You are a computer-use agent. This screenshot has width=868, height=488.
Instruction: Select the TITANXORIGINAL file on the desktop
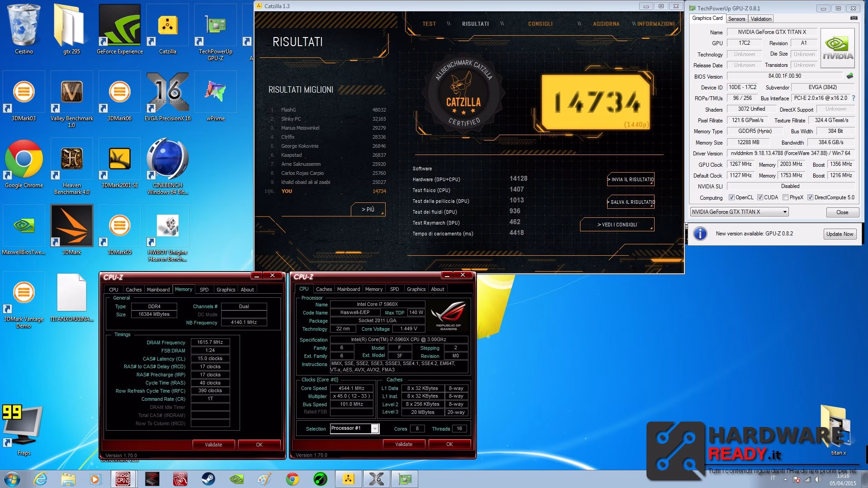tap(71, 297)
